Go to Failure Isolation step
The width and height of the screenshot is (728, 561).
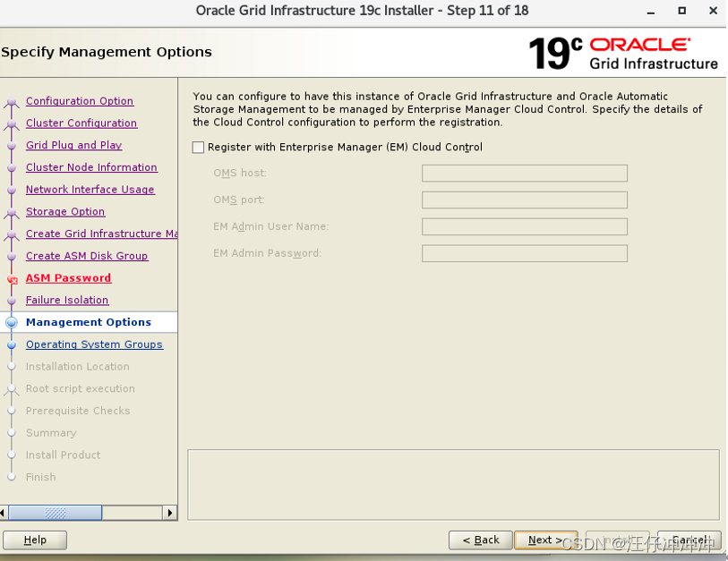pos(67,301)
